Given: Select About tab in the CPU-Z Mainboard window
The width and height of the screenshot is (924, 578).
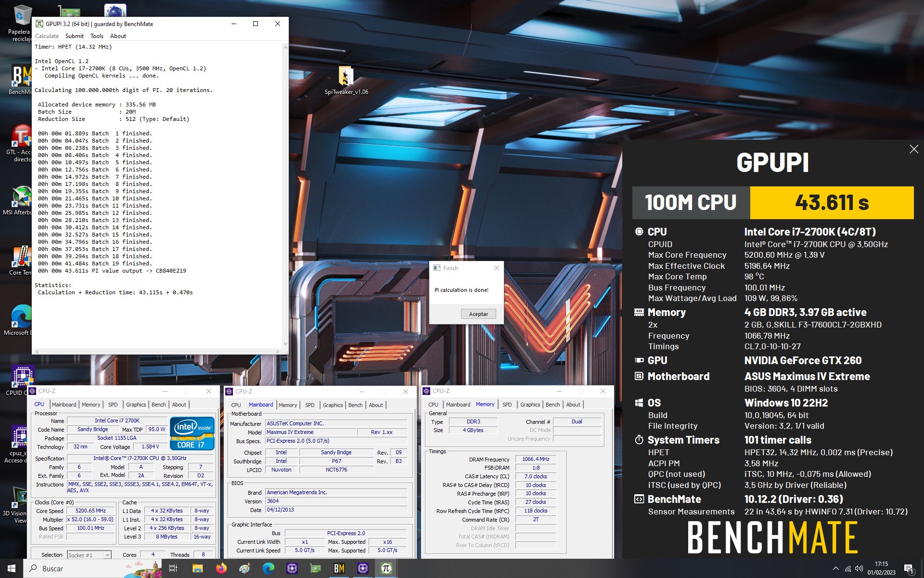Looking at the screenshot, I should [376, 405].
